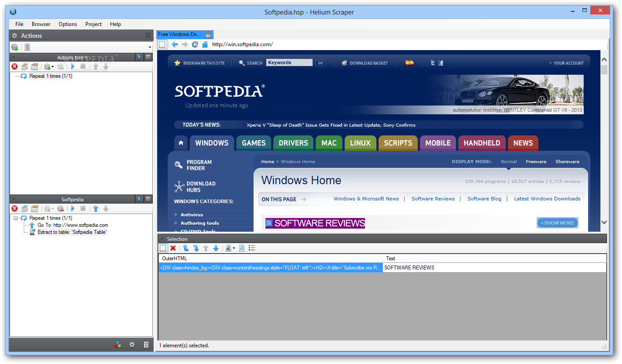Select 'Repeat 1 times (1/1)' in Actions tree 1

(51, 76)
